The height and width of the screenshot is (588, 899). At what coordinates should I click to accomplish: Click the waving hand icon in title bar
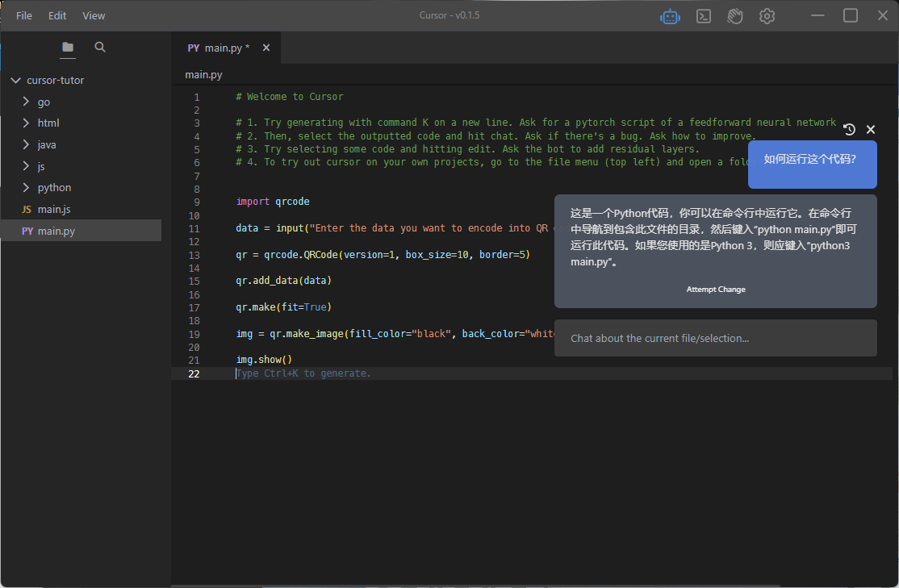click(734, 16)
